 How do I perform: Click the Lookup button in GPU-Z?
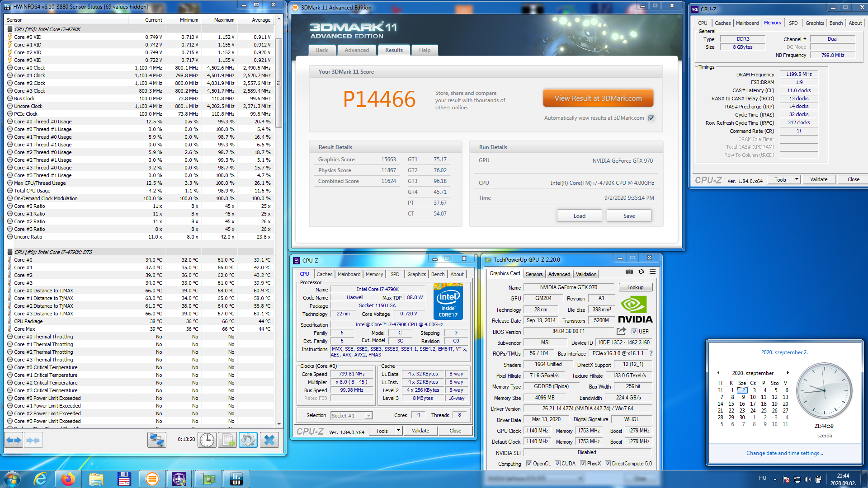[x=635, y=287]
